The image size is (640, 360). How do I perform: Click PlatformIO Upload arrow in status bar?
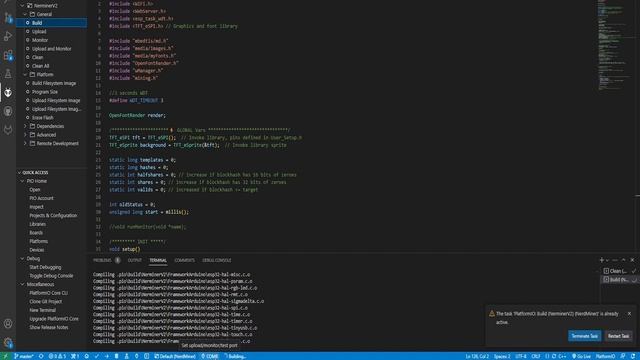(x=107, y=356)
